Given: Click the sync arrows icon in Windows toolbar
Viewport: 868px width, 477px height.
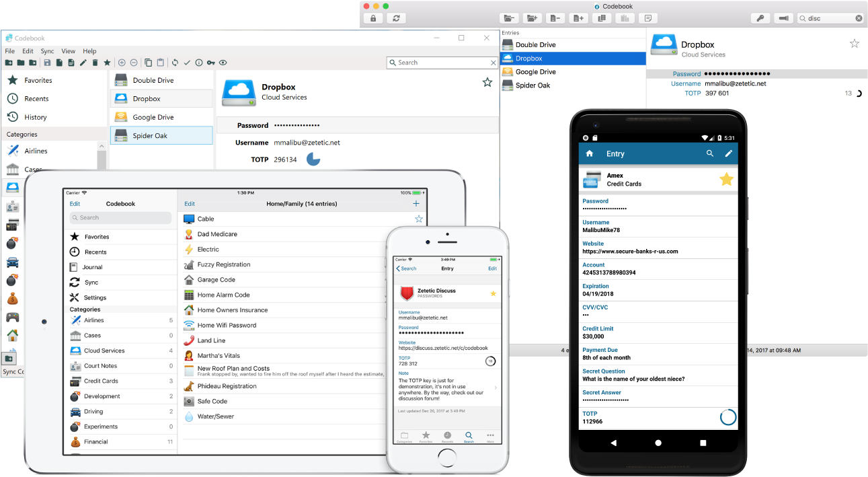Looking at the screenshot, I should [x=175, y=63].
